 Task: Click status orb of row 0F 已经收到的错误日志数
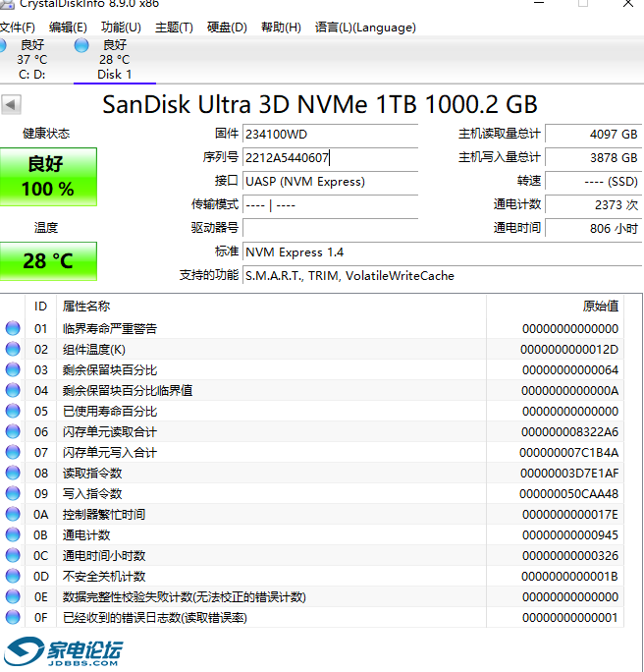click(13, 617)
